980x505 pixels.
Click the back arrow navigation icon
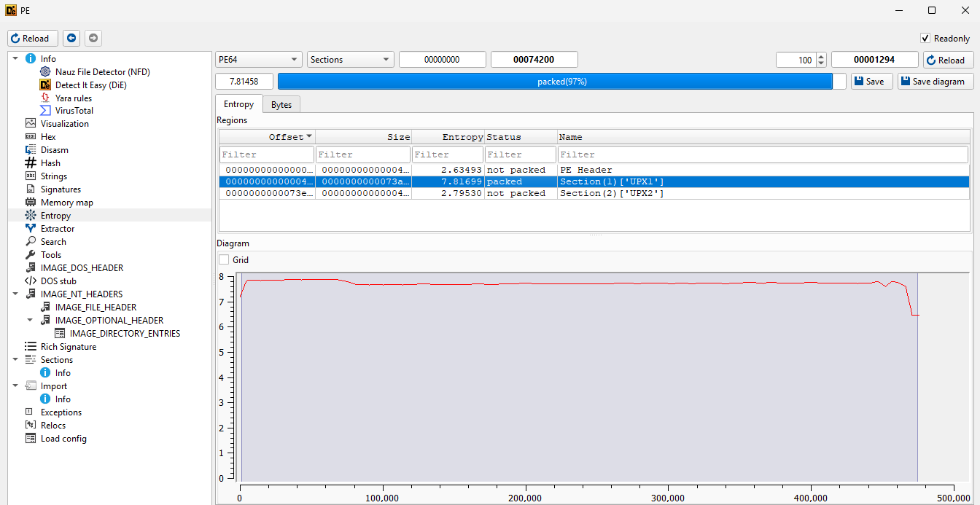[71, 39]
